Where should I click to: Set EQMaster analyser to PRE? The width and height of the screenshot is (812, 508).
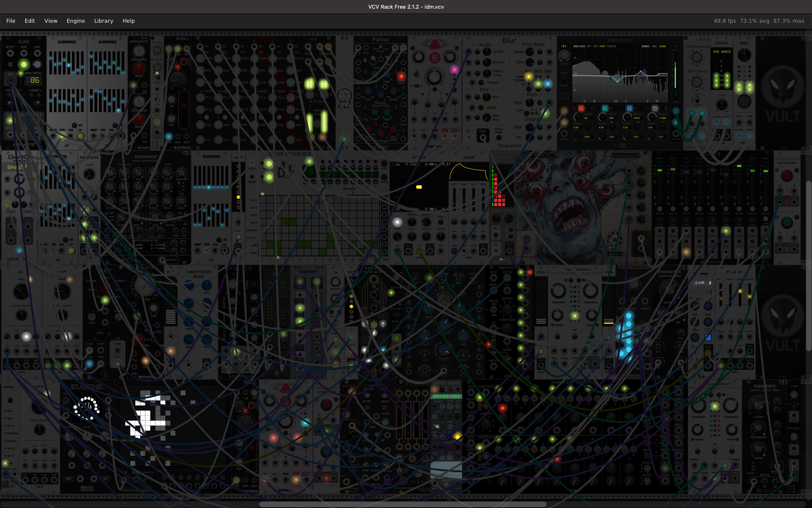[595, 46]
